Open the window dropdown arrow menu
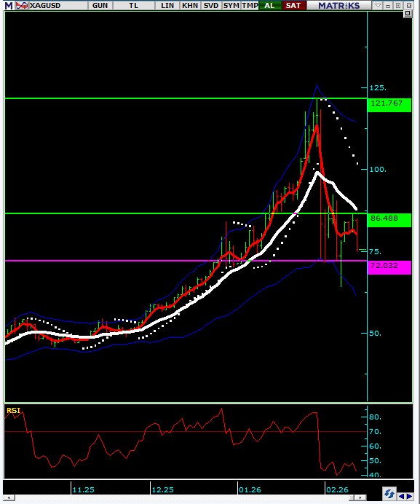Viewport: 420px width, 504px height. point(379,6)
